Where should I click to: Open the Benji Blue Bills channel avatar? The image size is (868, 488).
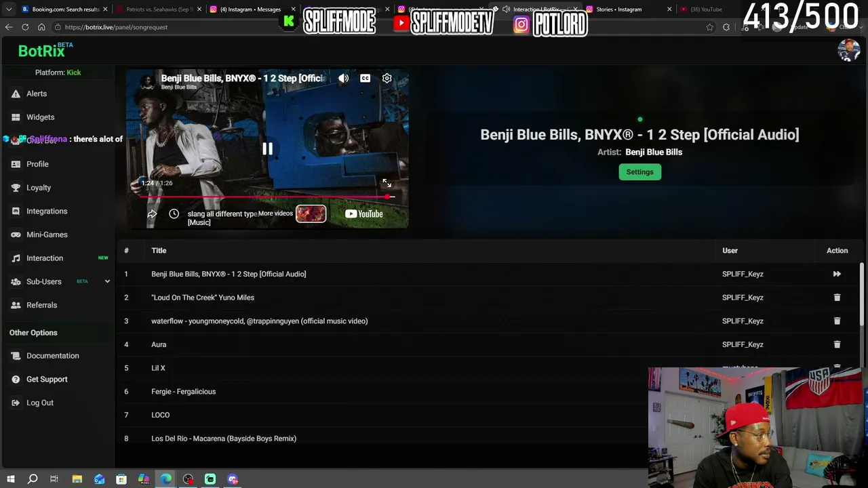[146, 82]
